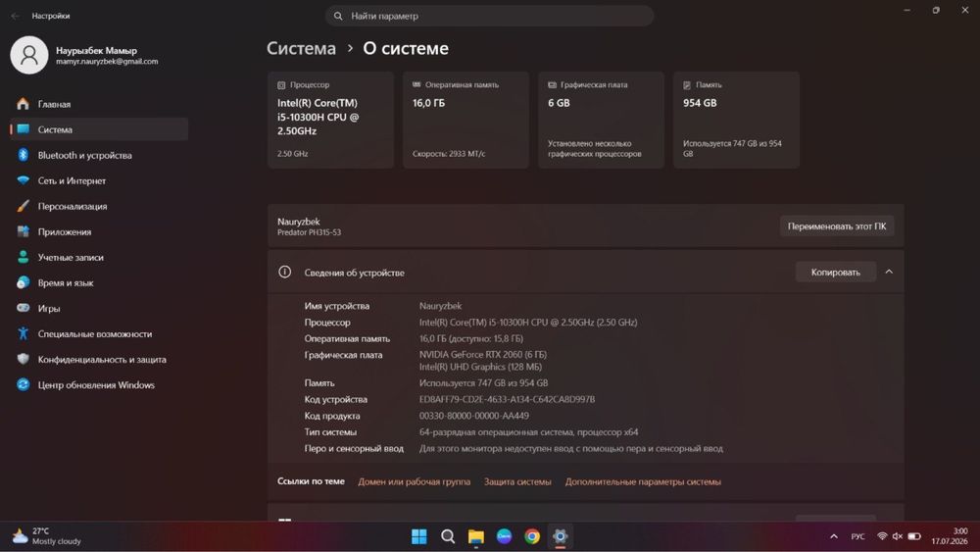The image size is (980, 552).
Task: Open Приложения settings
Action: pyautogui.click(x=99, y=232)
